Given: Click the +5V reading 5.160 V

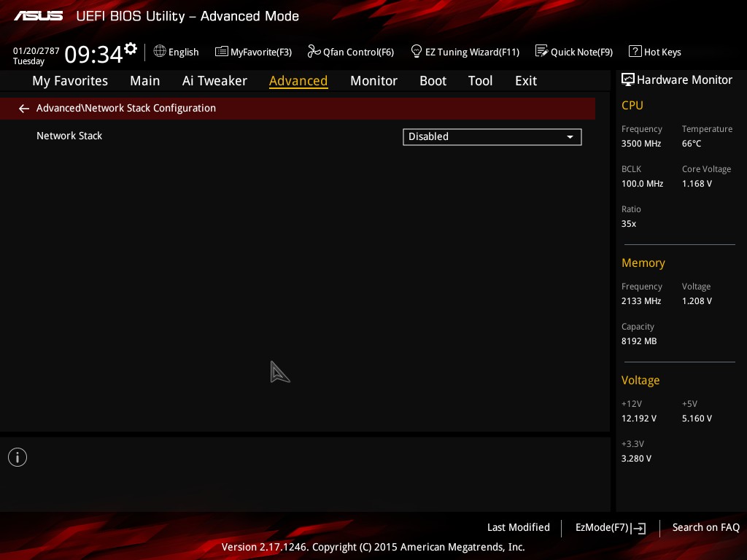Looking at the screenshot, I should click(x=697, y=419).
